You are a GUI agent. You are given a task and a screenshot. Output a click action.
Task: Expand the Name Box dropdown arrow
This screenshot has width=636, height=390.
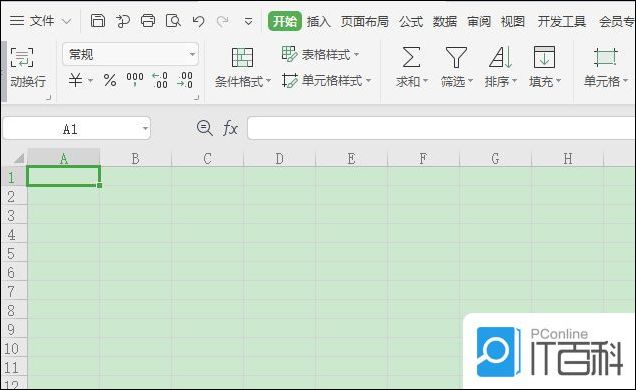pyautogui.click(x=145, y=129)
